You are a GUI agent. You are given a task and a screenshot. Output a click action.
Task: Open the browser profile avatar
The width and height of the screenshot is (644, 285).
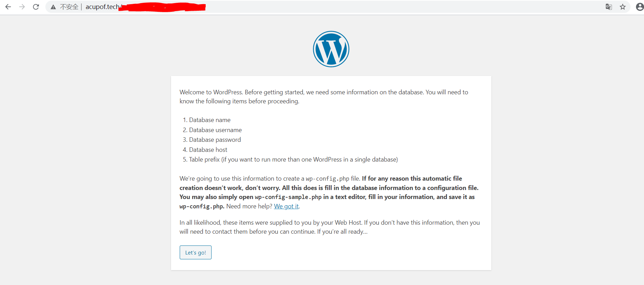pyautogui.click(x=640, y=7)
